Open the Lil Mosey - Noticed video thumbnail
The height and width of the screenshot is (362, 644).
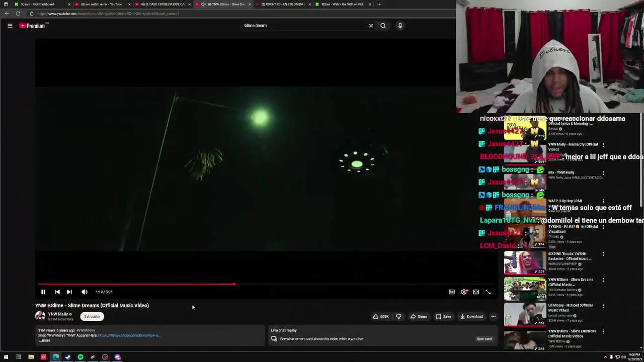525,314
